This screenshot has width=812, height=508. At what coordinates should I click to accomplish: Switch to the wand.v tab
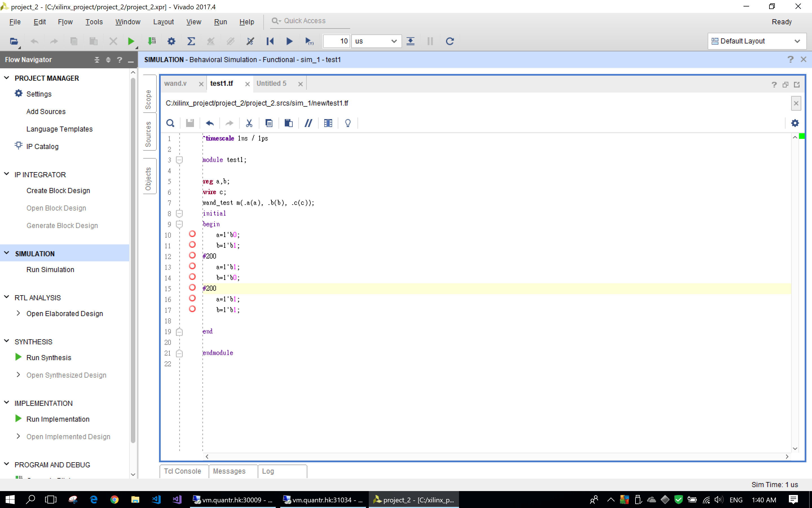click(175, 83)
